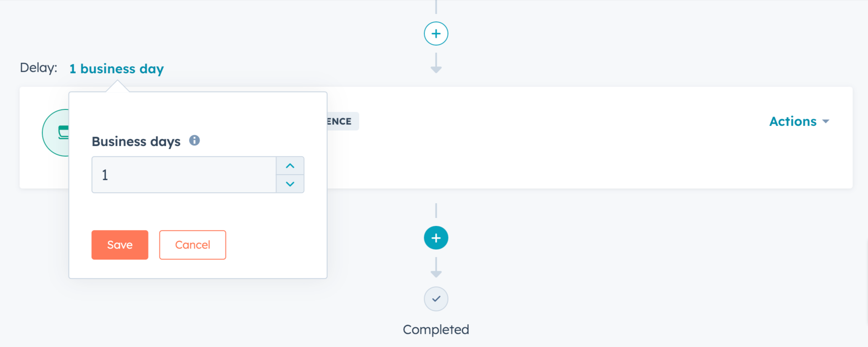Click the Business days info icon
The image size is (868, 347).
coord(195,140)
